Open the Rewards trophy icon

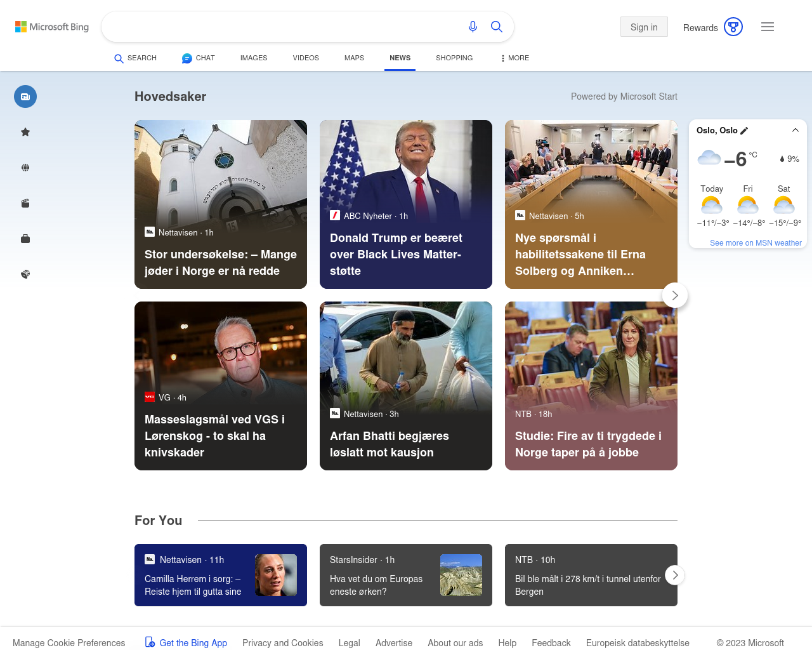coord(733,27)
